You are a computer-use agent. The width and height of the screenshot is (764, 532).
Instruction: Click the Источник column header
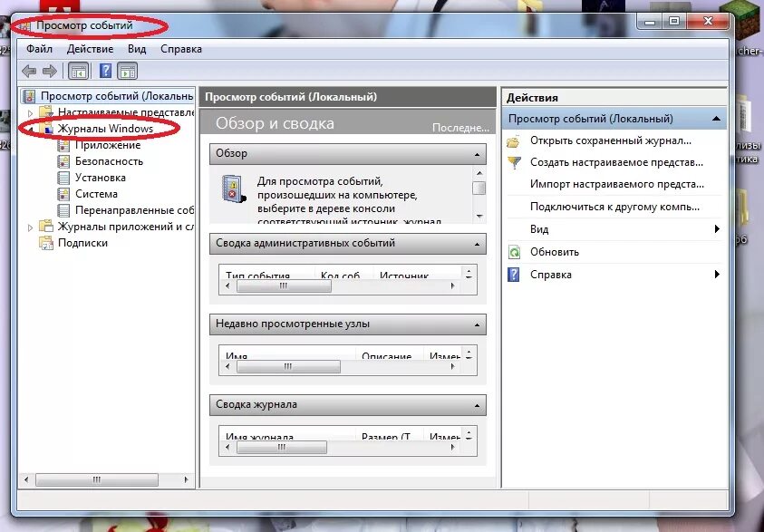pos(404,275)
